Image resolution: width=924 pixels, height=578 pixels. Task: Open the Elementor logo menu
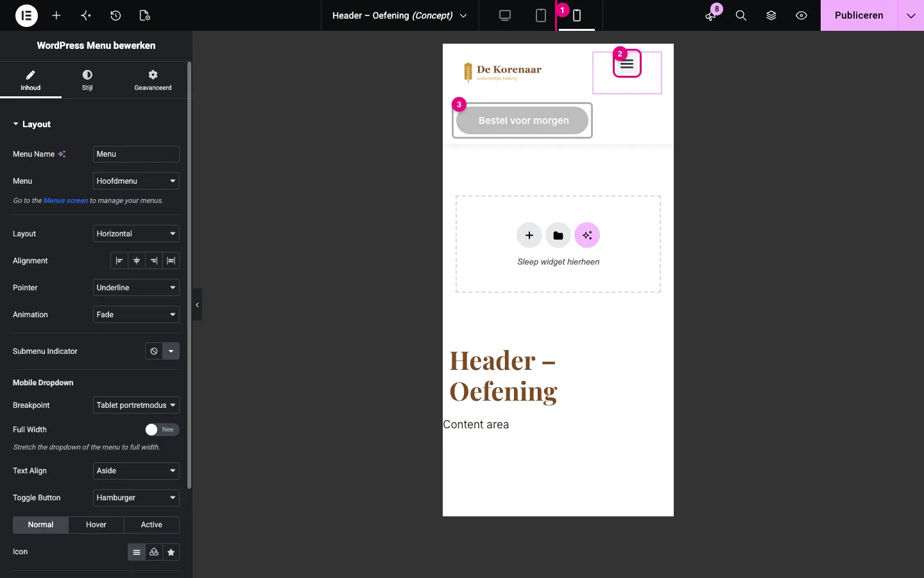(x=26, y=15)
